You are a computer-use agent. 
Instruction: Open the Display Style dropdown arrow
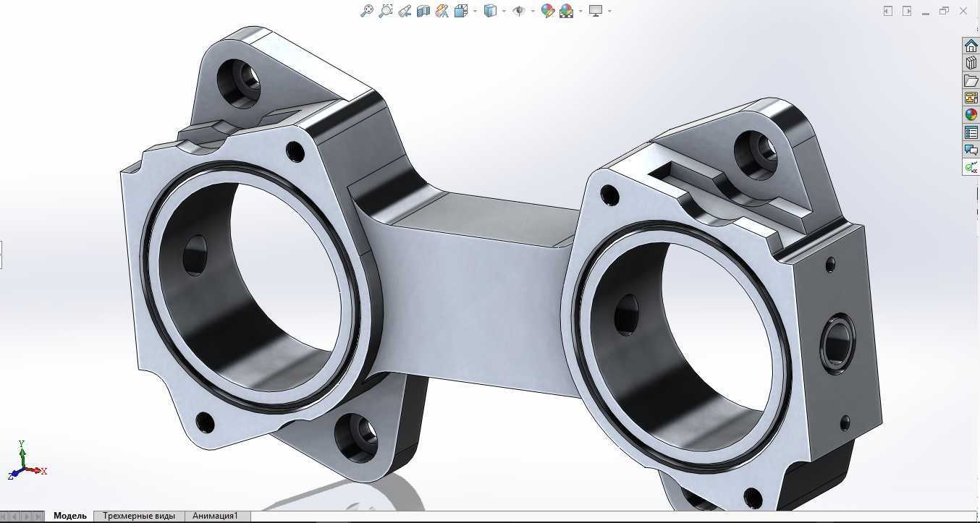pos(504,11)
